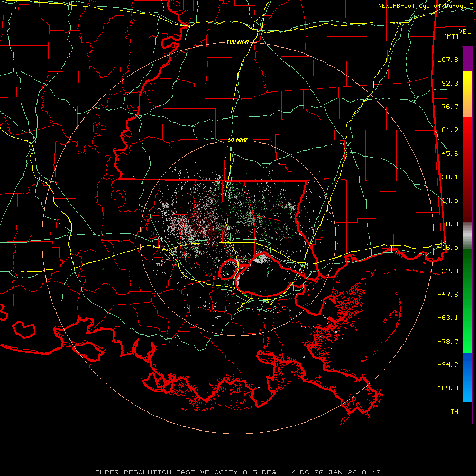476x476 pixels.
Task: Click the blue segment of the color bar
Action: tap(467, 377)
